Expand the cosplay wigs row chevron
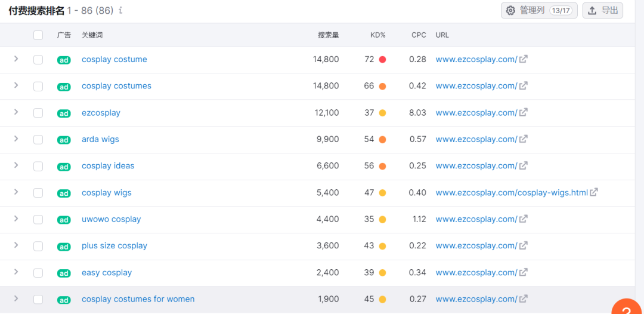The width and height of the screenshot is (644, 314). point(16,192)
